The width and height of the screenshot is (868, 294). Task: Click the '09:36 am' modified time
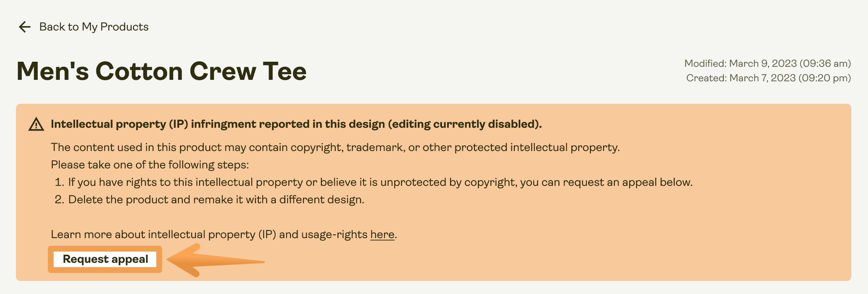coord(825,64)
